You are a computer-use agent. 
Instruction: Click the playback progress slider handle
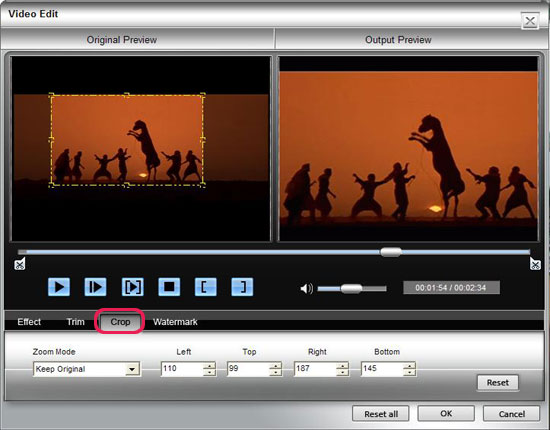pyautogui.click(x=391, y=252)
